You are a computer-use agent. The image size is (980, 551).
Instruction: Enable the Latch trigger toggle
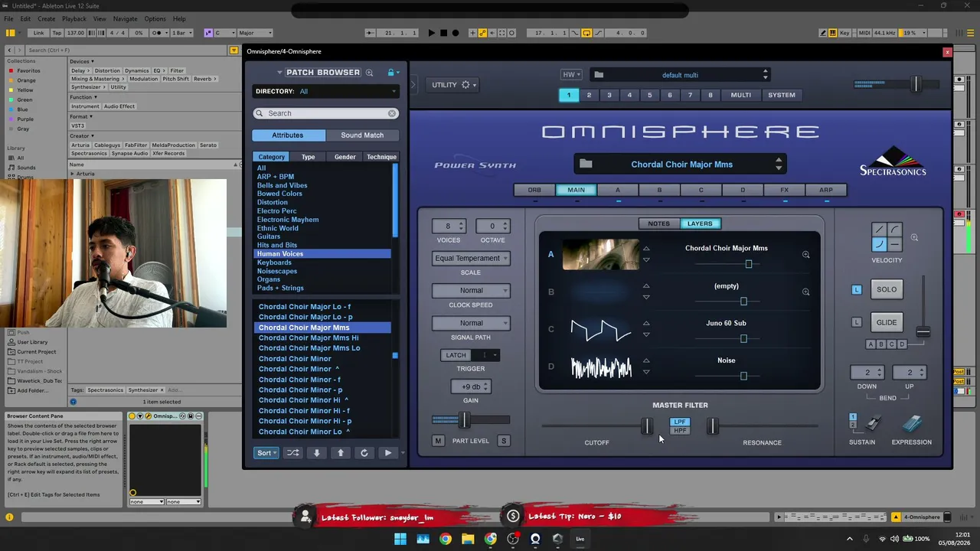[456, 355]
